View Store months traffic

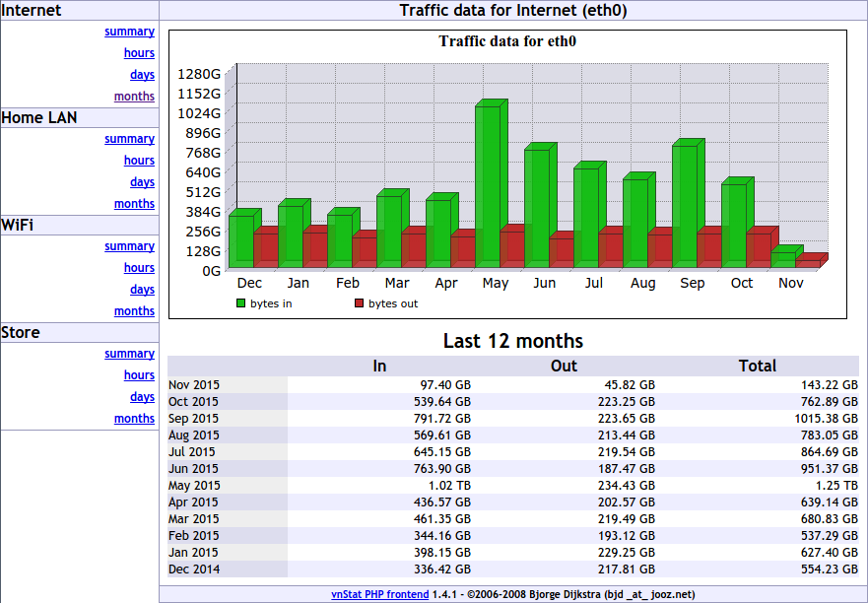(134, 419)
